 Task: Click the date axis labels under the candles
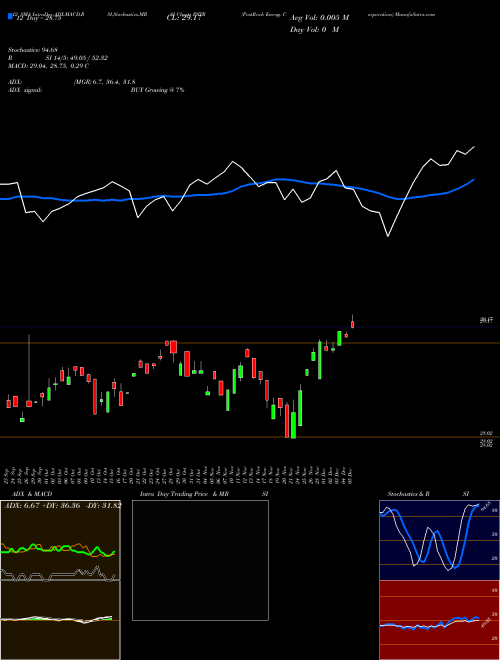[x=179, y=474]
